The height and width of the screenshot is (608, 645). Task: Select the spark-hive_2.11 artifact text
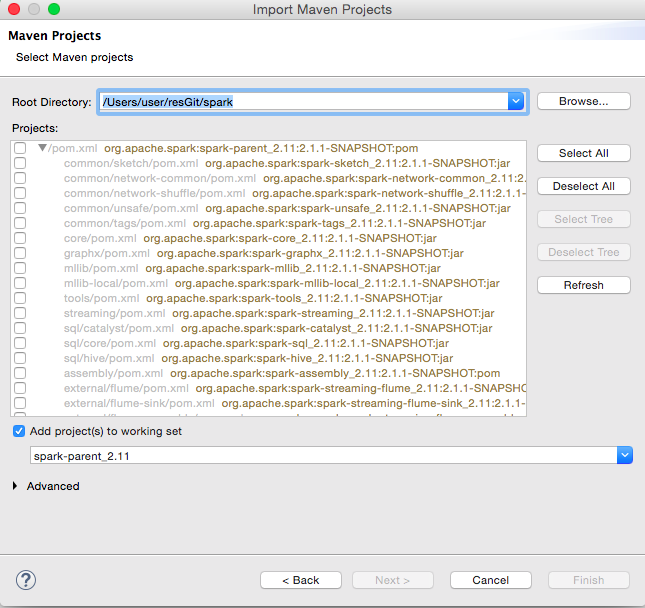pos(307,358)
